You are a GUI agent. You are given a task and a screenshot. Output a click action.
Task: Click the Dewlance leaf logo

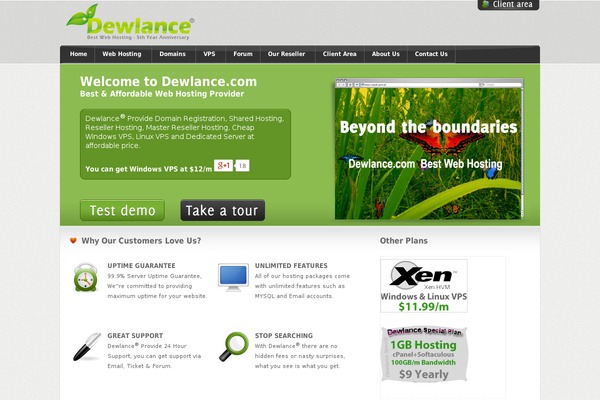[130, 22]
